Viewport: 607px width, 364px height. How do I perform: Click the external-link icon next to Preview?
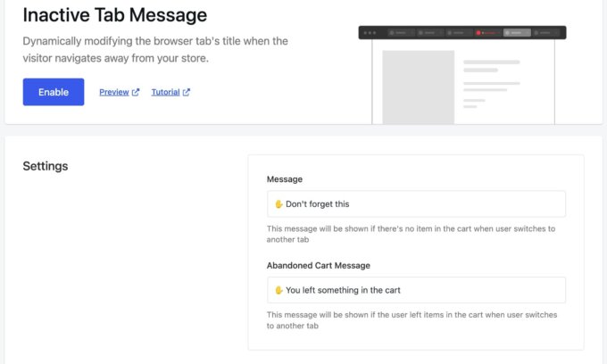(136, 92)
